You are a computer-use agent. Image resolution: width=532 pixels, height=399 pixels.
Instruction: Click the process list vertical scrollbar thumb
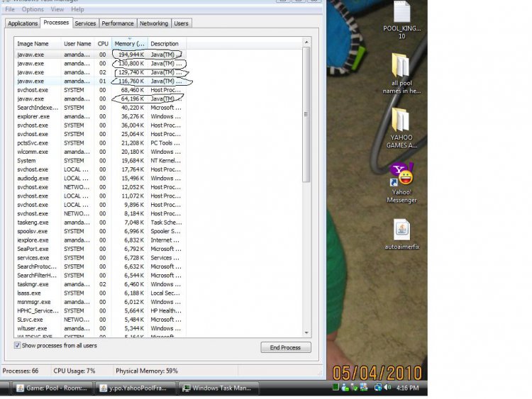[x=306, y=115]
